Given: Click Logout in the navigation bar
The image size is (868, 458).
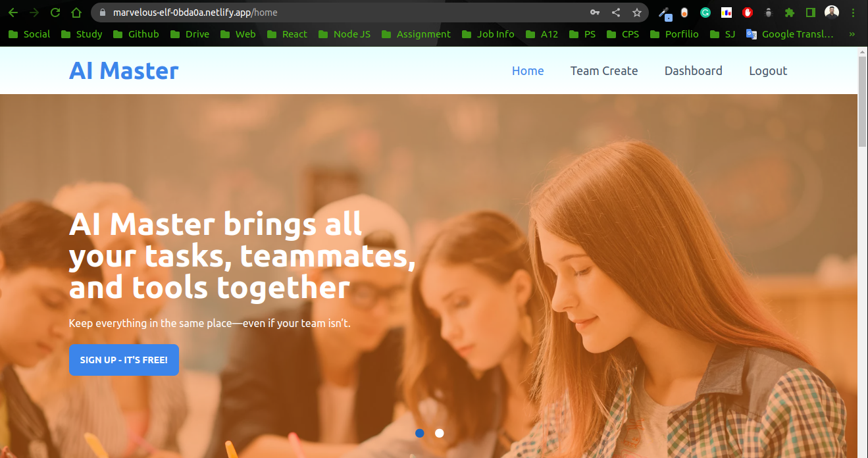Looking at the screenshot, I should click(x=768, y=70).
